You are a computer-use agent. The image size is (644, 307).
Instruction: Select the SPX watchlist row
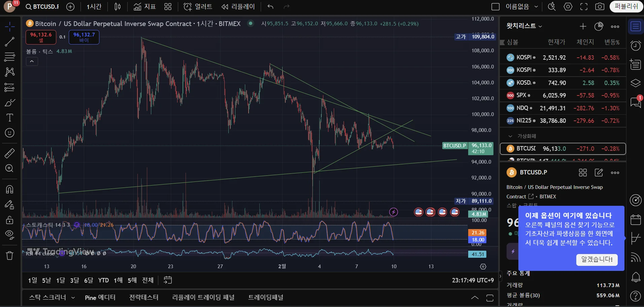click(x=563, y=95)
